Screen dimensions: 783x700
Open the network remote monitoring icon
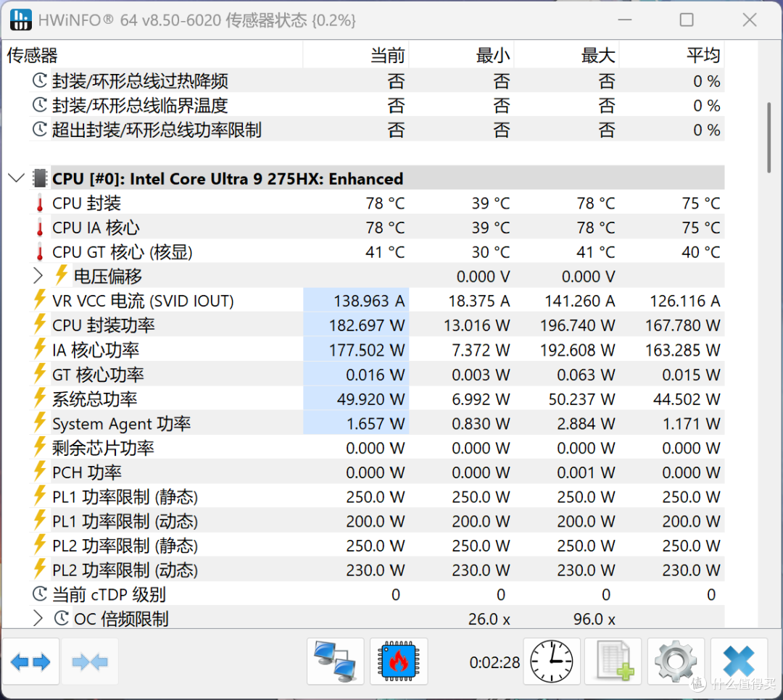[x=335, y=662]
